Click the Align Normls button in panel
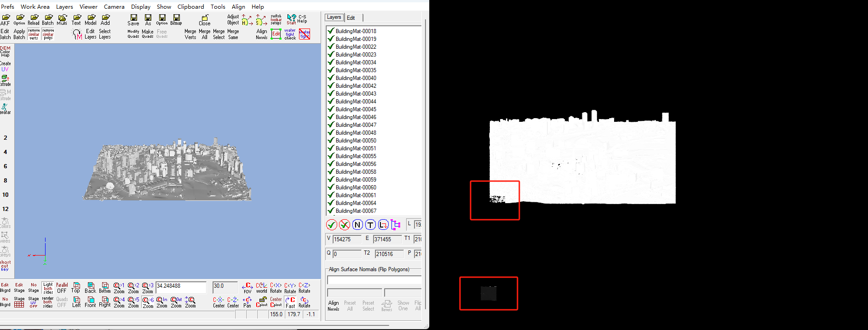Image resolution: width=868 pixels, height=330 pixels. click(x=333, y=306)
